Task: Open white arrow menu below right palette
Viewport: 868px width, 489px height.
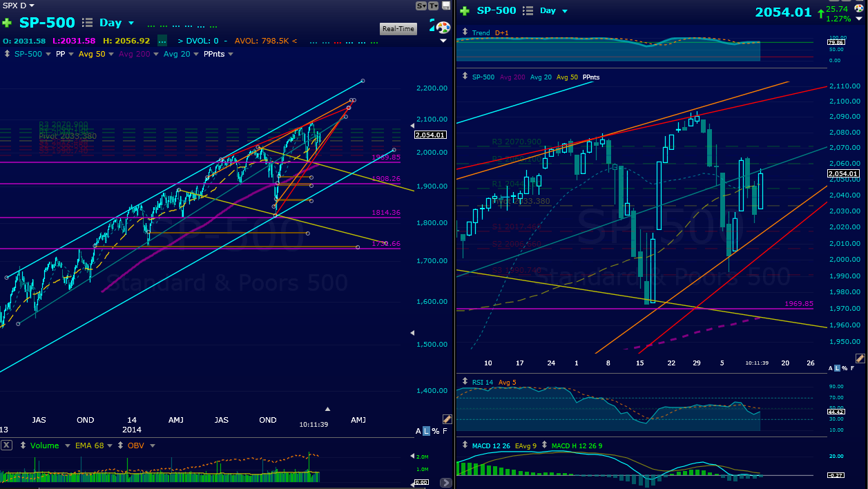Action: point(859,19)
